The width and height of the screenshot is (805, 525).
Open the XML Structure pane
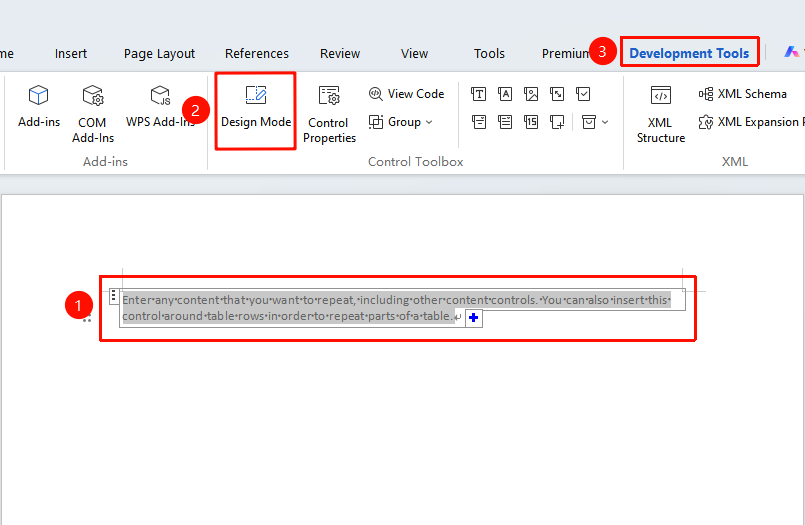point(661,114)
